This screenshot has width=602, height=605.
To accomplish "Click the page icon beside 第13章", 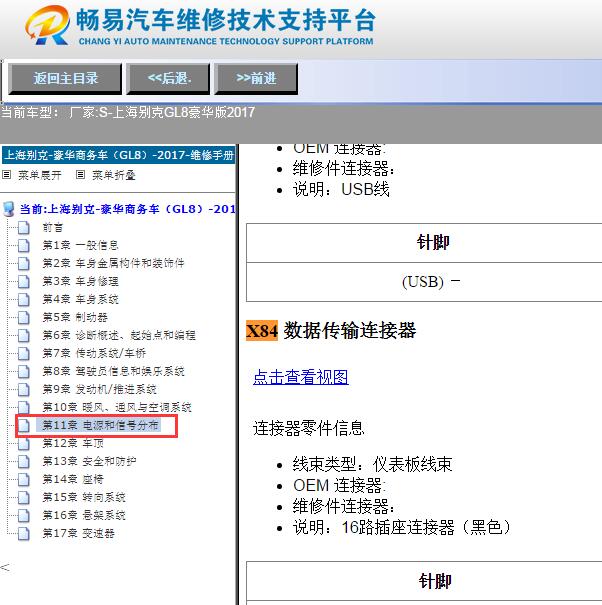I will (x=24, y=461).
